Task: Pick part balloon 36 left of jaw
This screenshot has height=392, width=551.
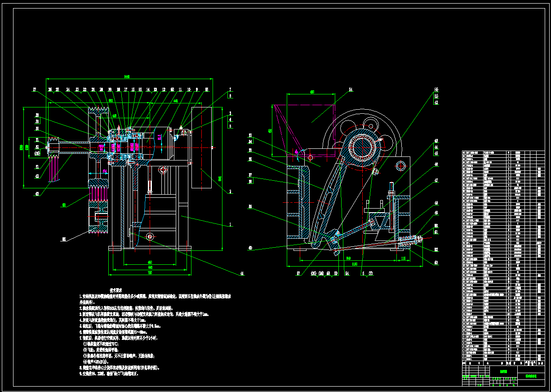Action: pos(250,159)
